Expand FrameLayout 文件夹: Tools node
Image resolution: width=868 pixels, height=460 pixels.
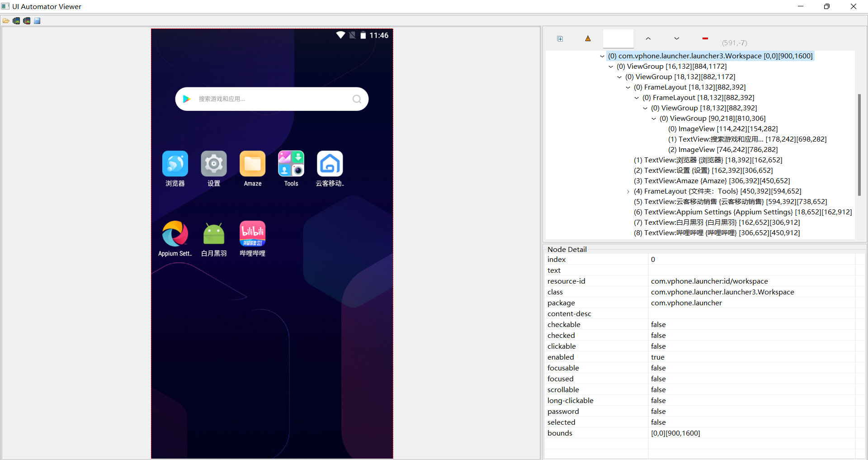pyautogui.click(x=628, y=191)
